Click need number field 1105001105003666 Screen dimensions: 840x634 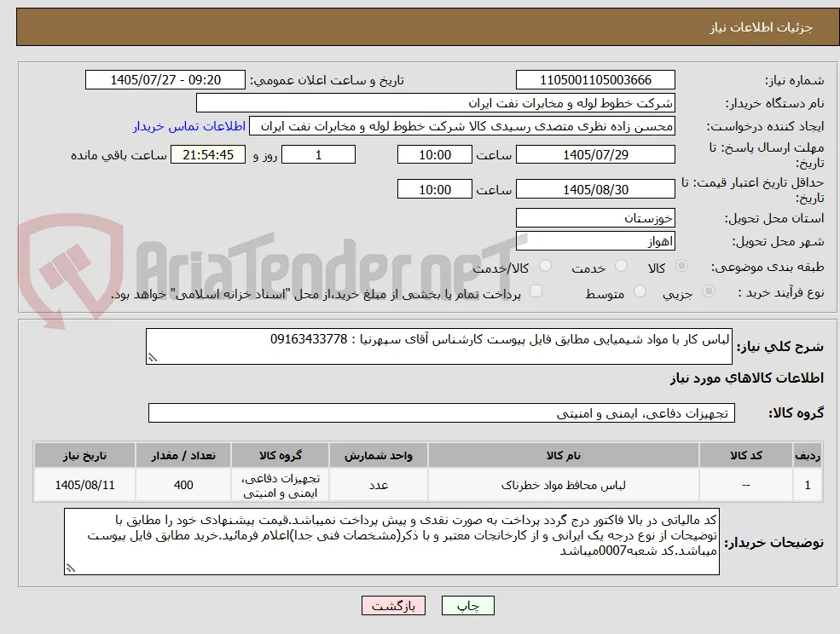(595, 80)
